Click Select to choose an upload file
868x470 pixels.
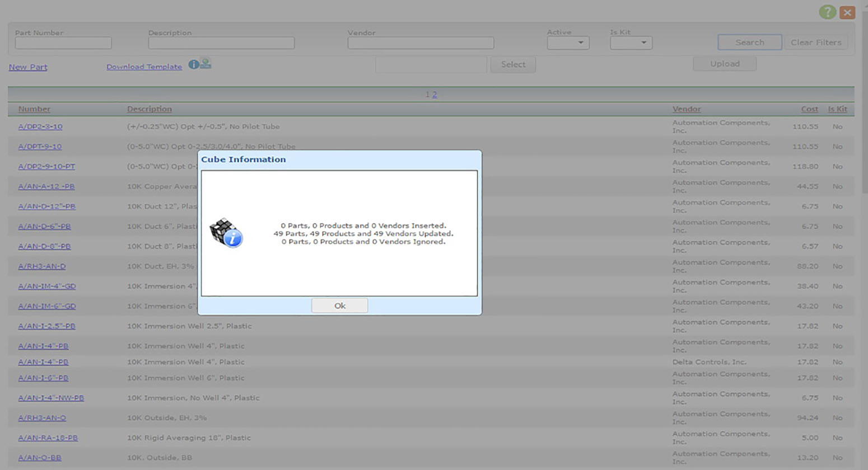point(512,64)
